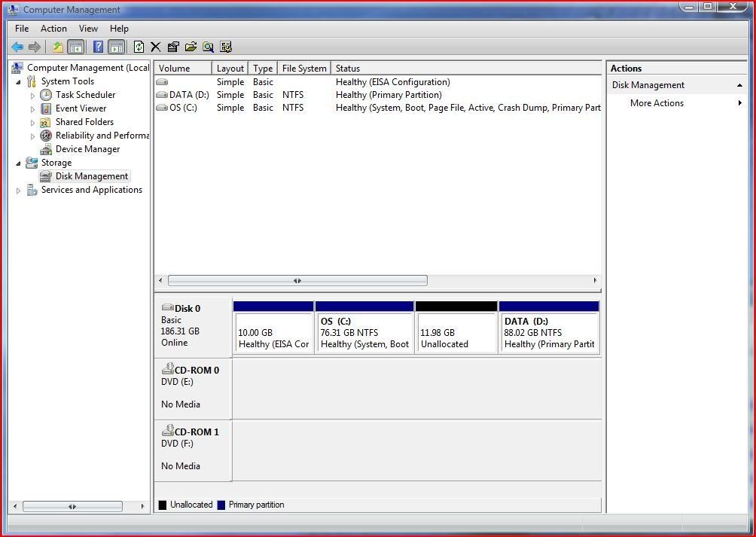Open the More Actions submenu arrow
This screenshot has width=756, height=537.
click(739, 102)
